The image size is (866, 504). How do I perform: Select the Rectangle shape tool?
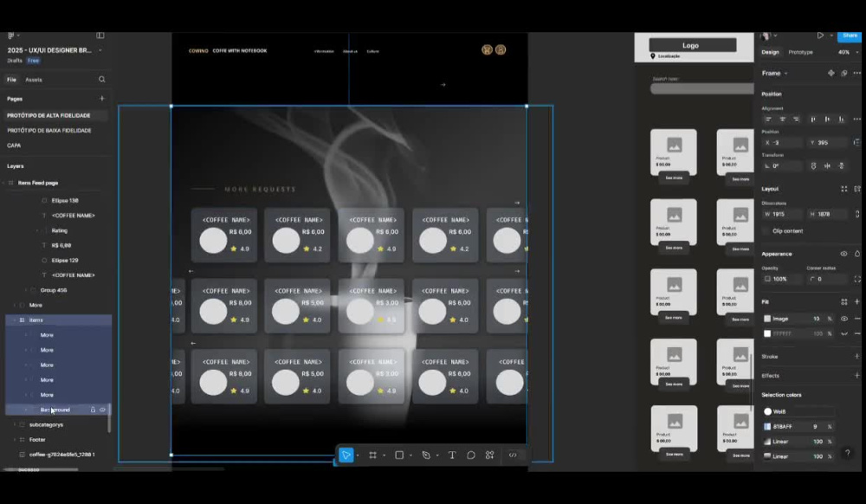399,456
